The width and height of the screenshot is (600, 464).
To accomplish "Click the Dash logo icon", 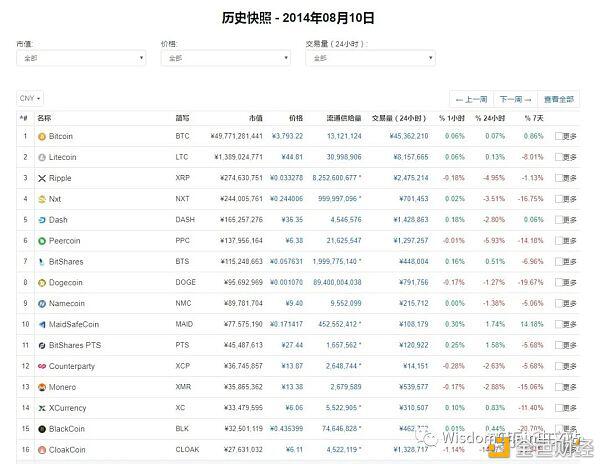I will pyautogui.click(x=42, y=220).
